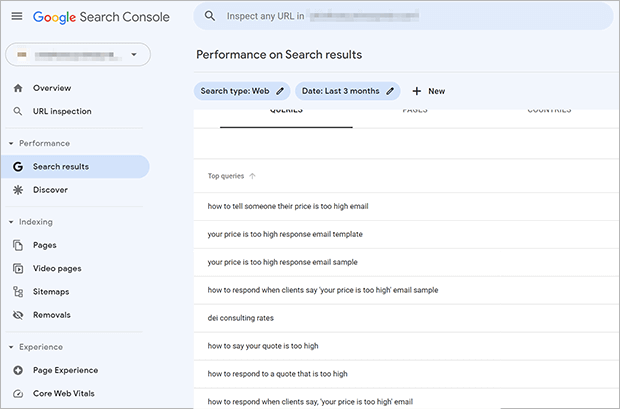Switch to the Countries tab
Image resolution: width=620 pixels, height=409 pixels.
point(549,111)
